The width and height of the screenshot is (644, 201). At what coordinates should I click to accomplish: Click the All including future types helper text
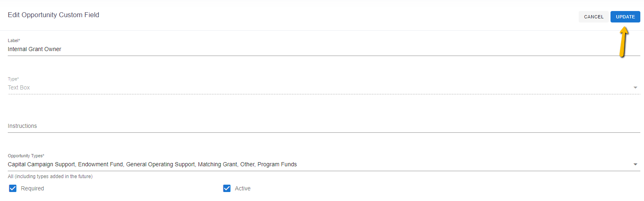click(50, 176)
